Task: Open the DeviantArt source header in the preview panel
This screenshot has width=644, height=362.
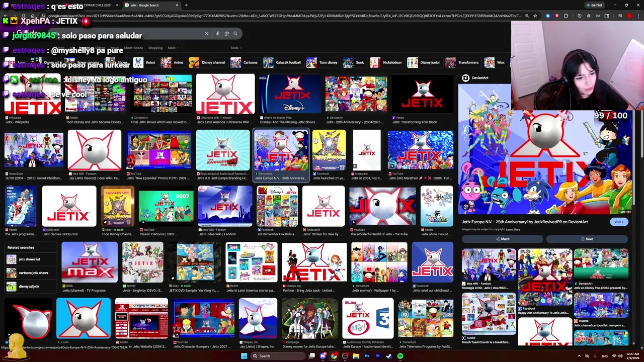Action: pyautogui.click(x=475, y=78)
